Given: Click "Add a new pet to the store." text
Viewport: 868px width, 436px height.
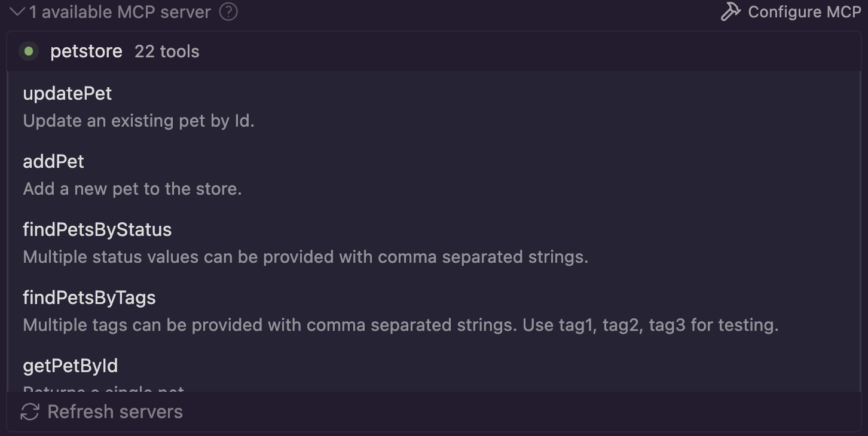Looking at the screenshot, I should [x=132, y=189].
